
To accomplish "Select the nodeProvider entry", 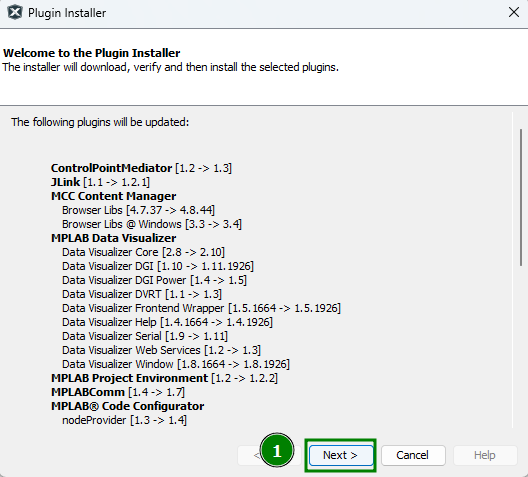I will [x=124, y=420].
